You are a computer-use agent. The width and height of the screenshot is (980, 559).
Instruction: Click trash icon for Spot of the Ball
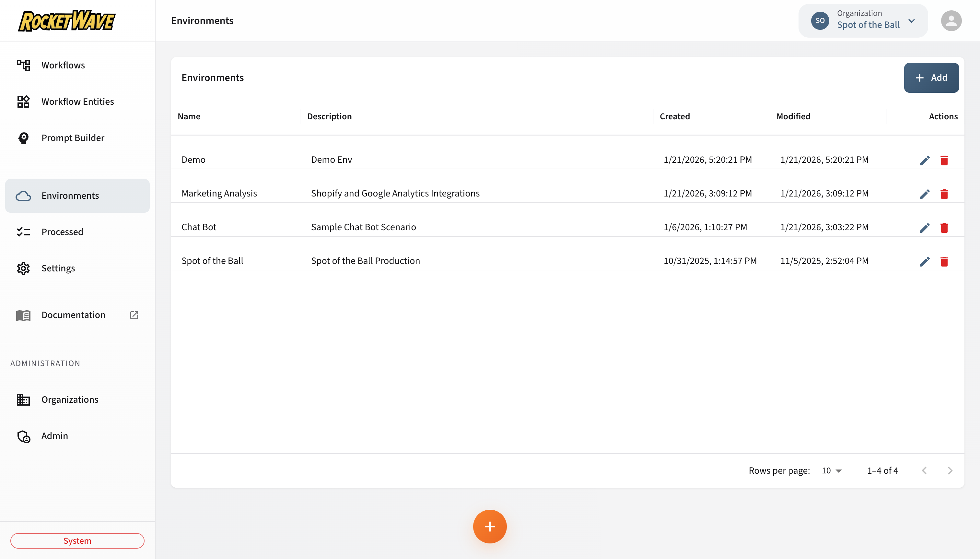coord(944,261)
